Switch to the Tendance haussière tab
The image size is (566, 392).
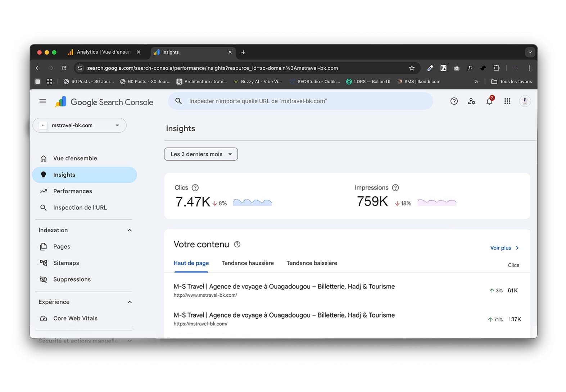tap(248, 263)
